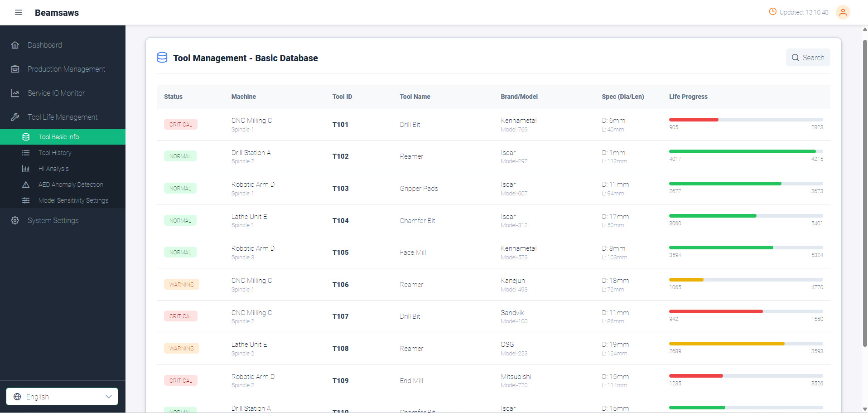Open Service IO Monitor menu
Screen dimensions: 868x413
click(63, 93)
